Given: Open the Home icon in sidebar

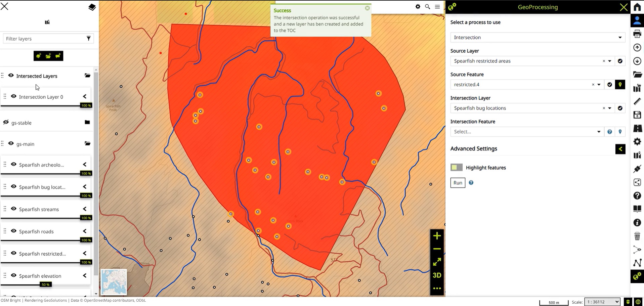Looking at the screenshot, I should pos(637,7).
